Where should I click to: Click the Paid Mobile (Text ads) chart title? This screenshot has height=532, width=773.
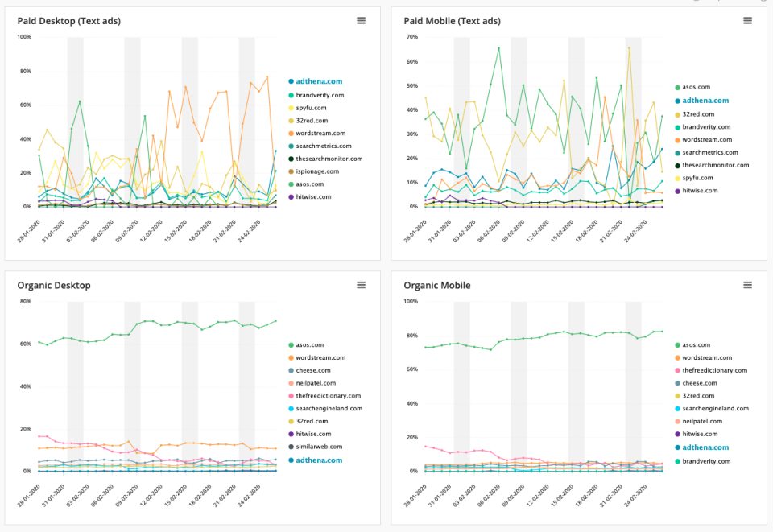[x=452, y=21]
